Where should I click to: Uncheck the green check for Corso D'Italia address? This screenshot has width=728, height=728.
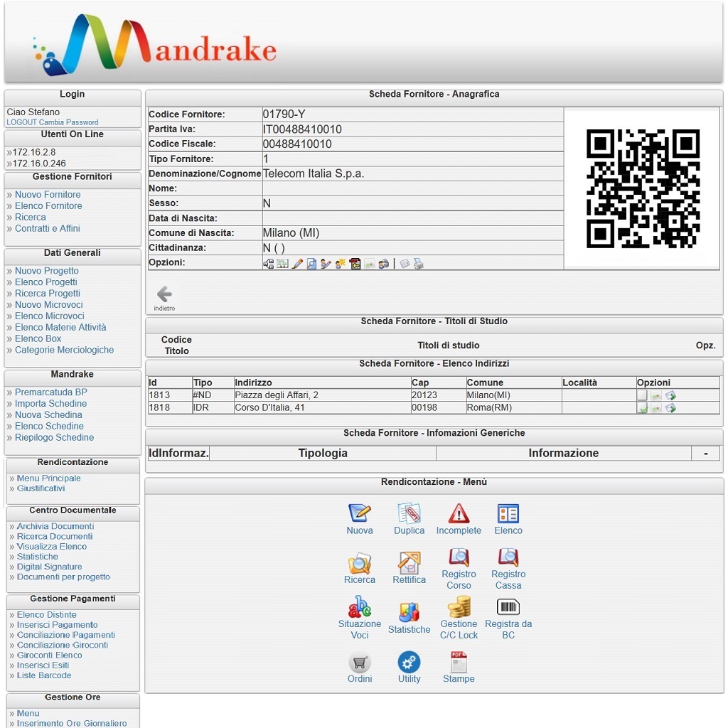coord(643,408)
